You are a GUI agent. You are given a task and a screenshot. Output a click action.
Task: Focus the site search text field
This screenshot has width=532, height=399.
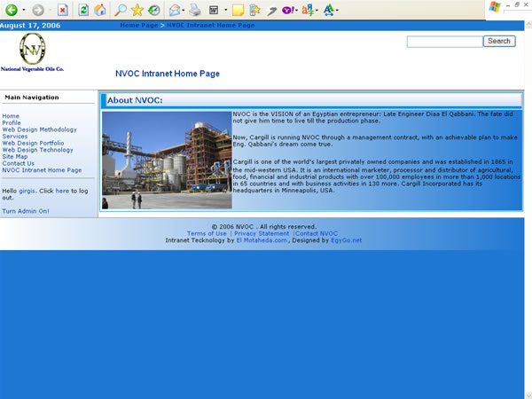pos(445,42)
